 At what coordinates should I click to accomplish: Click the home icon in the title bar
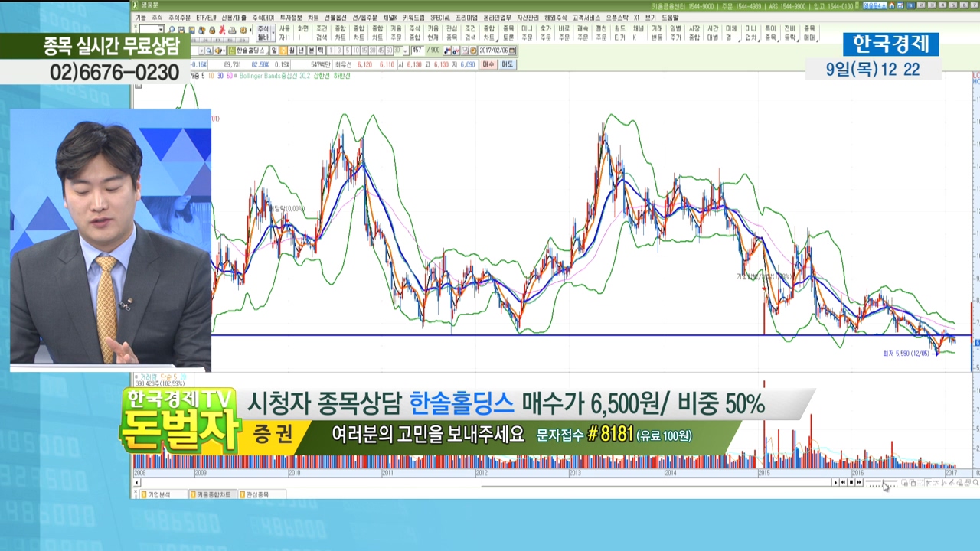pos(890,5)
